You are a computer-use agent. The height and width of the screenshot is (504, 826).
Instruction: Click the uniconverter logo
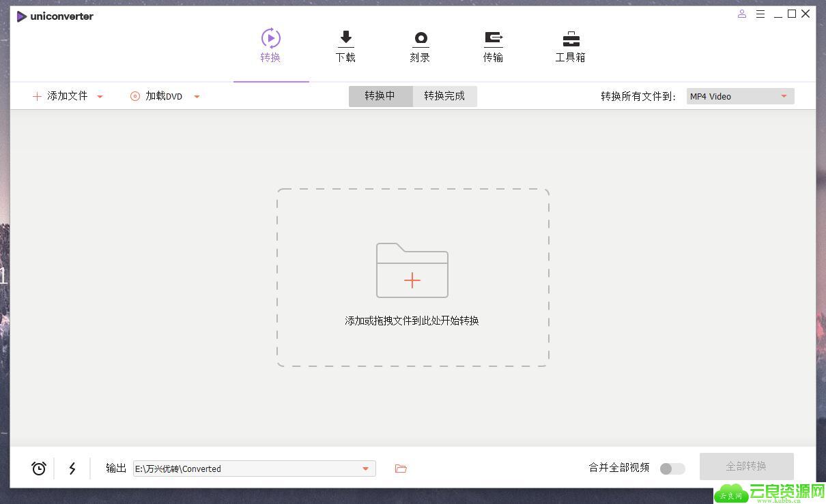[x=55, y=16]
